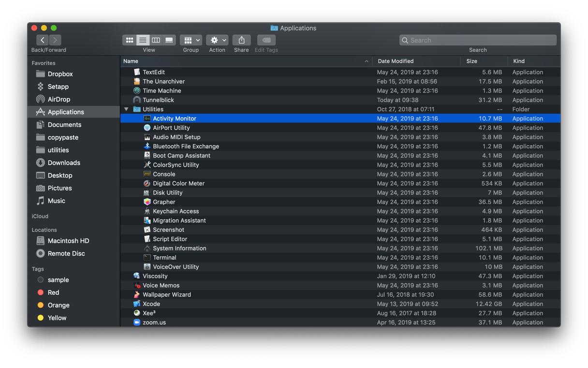Select the Boot Camp Assistant icon
The image size is (588, 368).
[147, 155]
